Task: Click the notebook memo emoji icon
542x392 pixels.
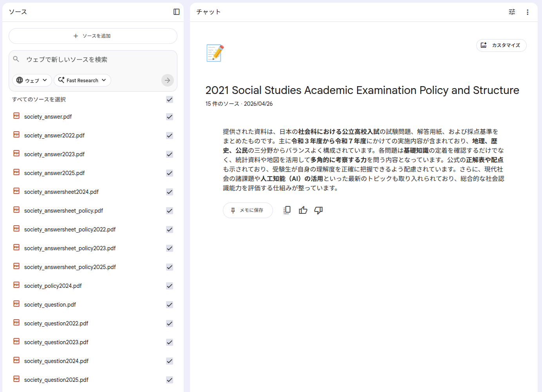Action: coord(215,53)
